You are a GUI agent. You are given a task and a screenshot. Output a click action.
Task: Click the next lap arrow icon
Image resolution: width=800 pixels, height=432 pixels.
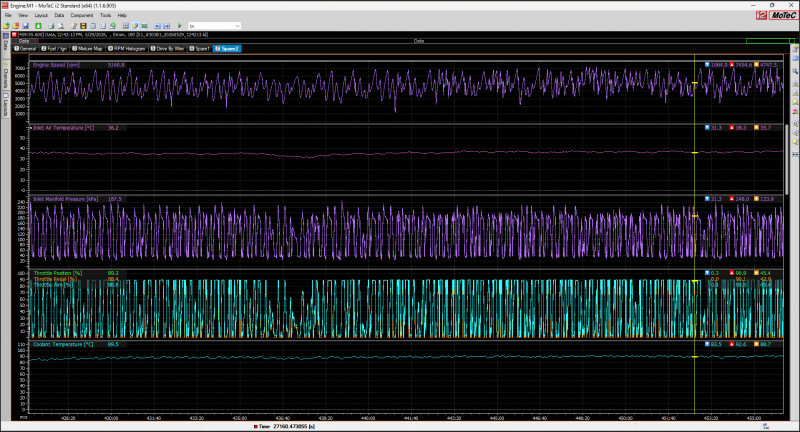coord(167,26)
